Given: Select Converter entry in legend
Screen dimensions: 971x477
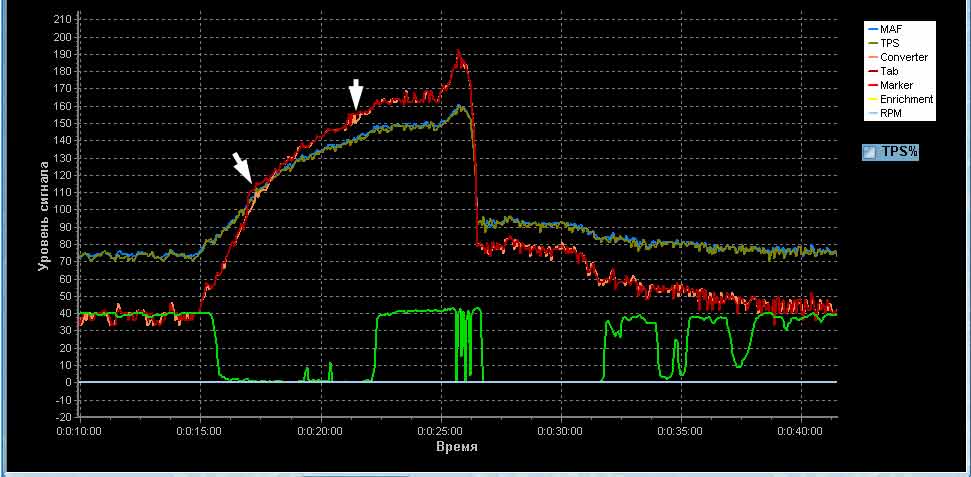Looking at the screenshot, I should click(898, 58).
